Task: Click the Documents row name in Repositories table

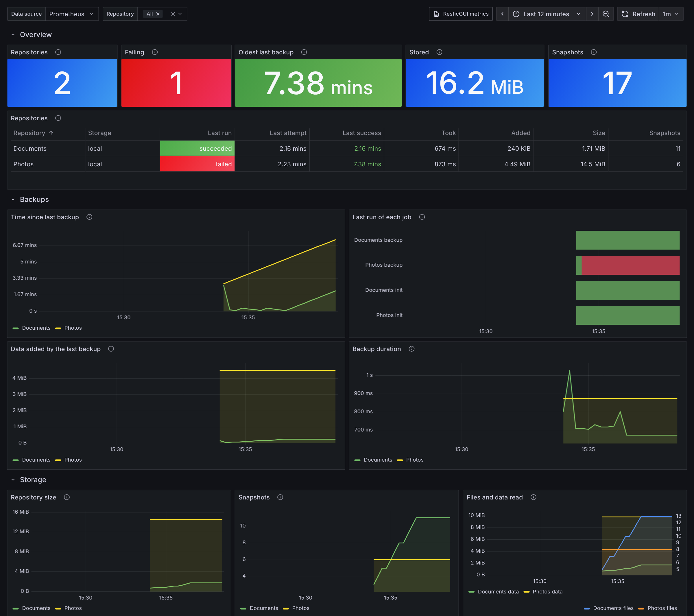Action: point(30,148)
